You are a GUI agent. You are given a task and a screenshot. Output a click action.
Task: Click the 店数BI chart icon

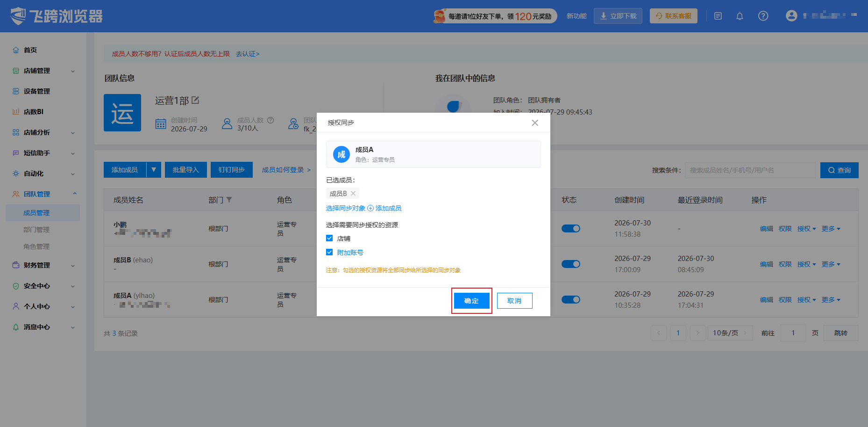tap(16, 112)
